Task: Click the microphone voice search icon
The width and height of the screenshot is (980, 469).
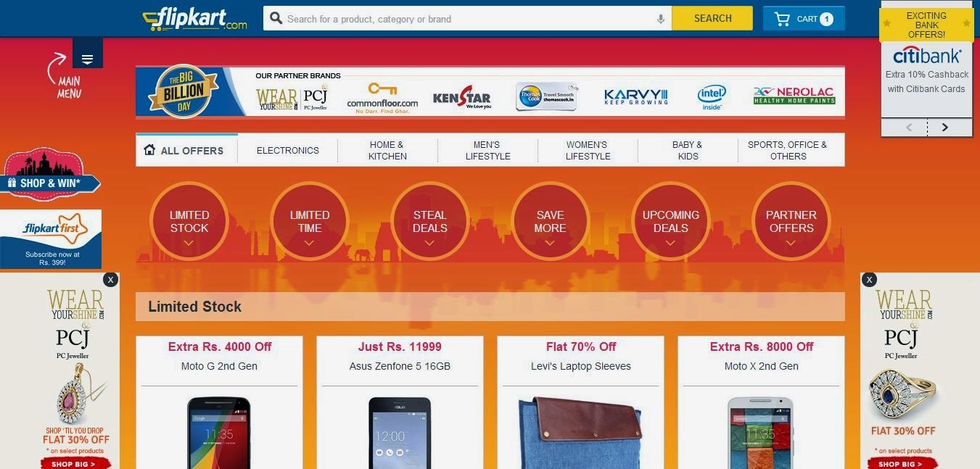Action: tap(660, 19)
